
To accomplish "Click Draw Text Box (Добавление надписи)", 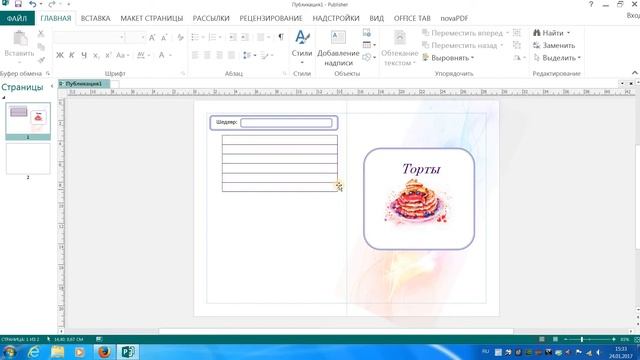I will [338, 48].
